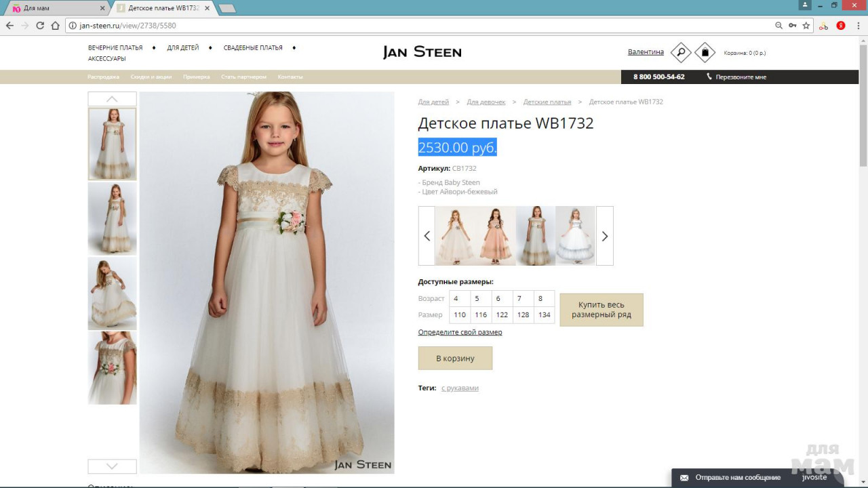Click the browser back arrow
Screen dimensions: 868x488
click(x=9, y=26)
